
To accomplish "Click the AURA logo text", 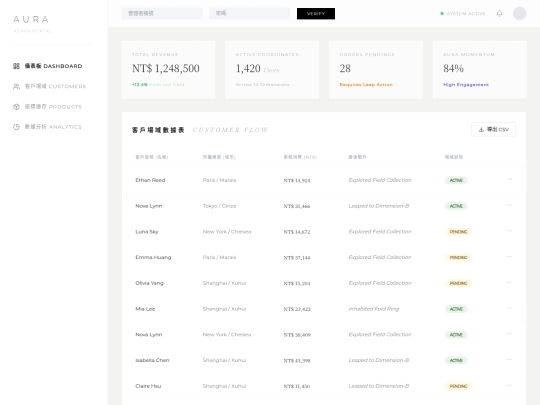I will [31, 19].
